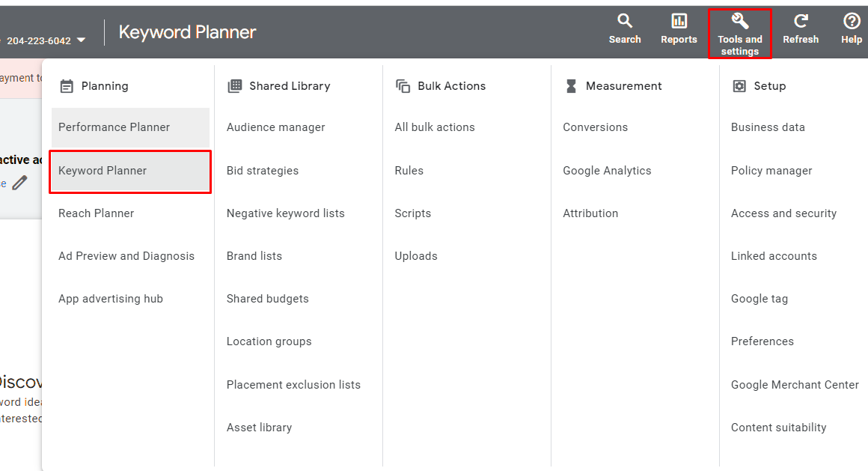This screenshot has width=868, height=471.
Task: Go to Uploads
Action: click(416, 256)
